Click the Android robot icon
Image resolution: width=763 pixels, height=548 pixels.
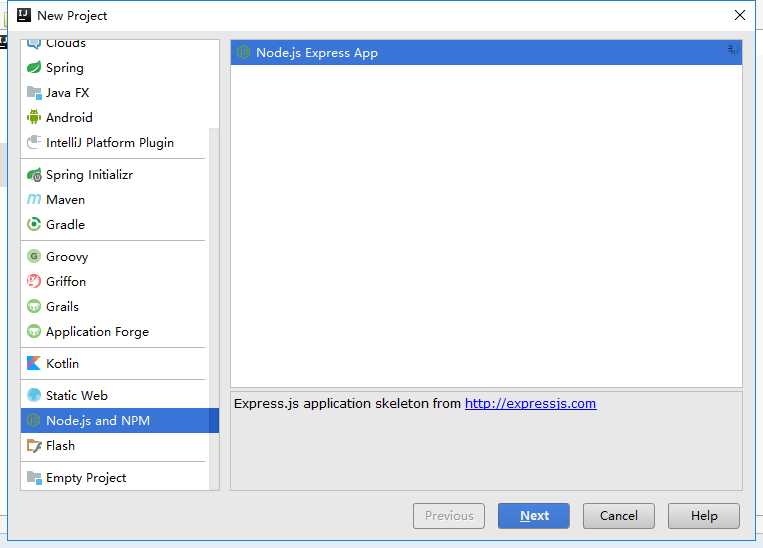(x=34, y=117)
